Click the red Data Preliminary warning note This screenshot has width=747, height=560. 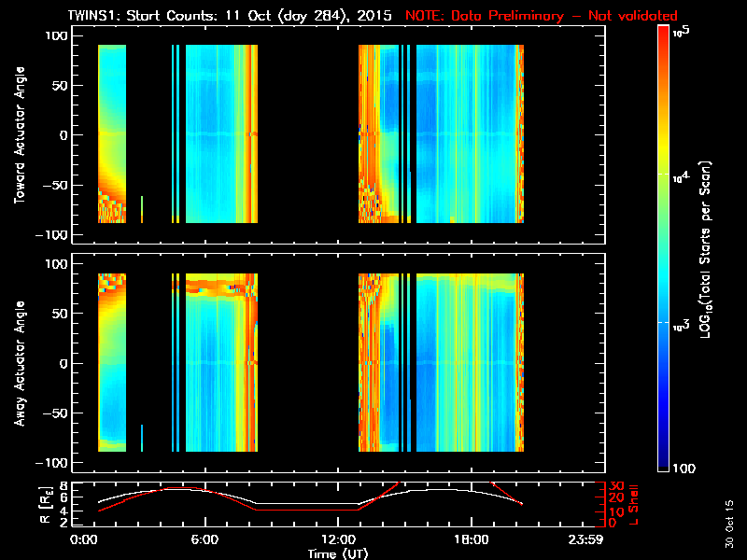tap(542, 16)
